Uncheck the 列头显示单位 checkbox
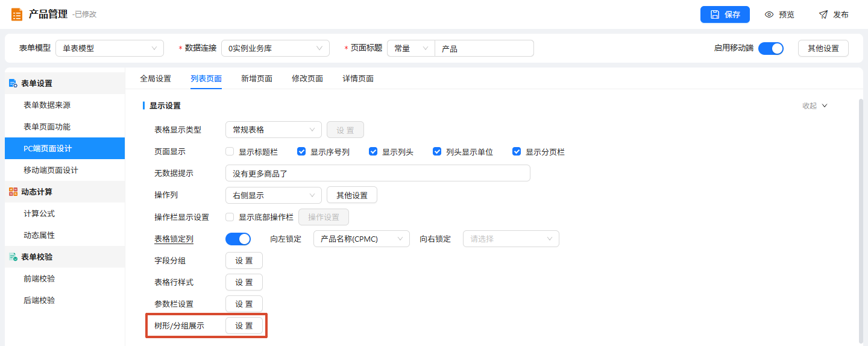 pyautogui.click(x=437, y=152)
